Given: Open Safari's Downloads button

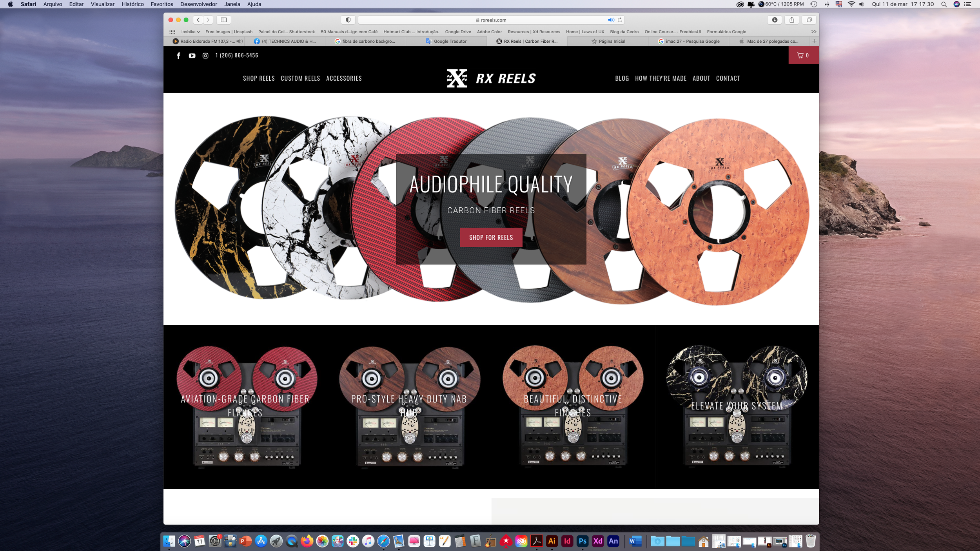Looking at the screenshot, I should pos(775,20).
